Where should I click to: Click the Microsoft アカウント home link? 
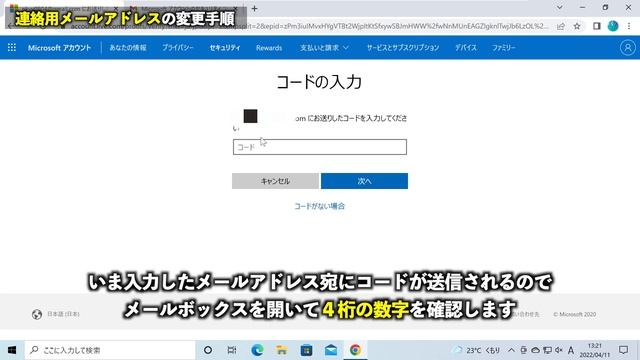59,48
